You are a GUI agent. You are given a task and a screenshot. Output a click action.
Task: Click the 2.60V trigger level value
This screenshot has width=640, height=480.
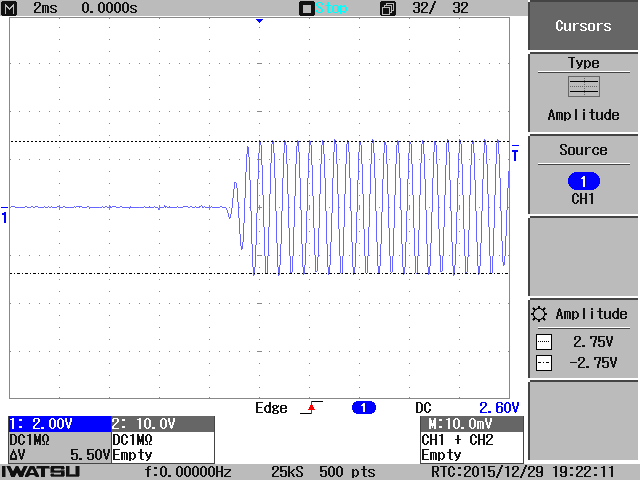(498, 408)
